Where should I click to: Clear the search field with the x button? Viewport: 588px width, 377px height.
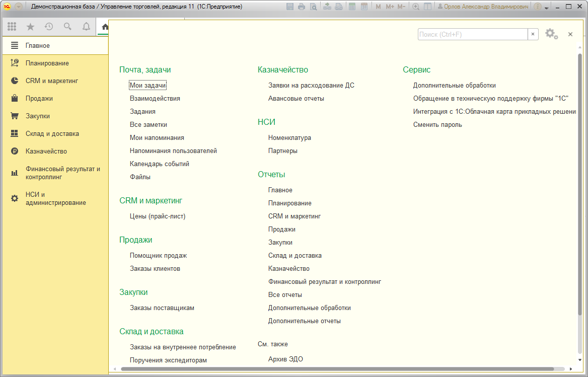point(533,34)
